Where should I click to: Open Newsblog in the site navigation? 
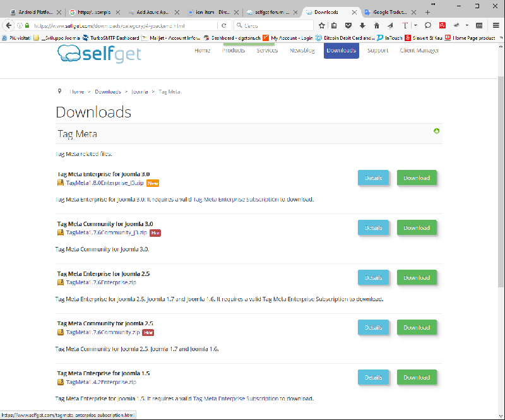[302, 51]
